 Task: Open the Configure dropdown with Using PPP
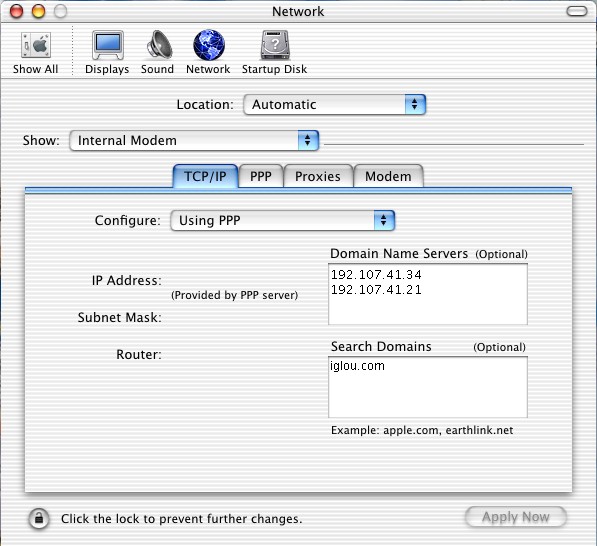283,220
